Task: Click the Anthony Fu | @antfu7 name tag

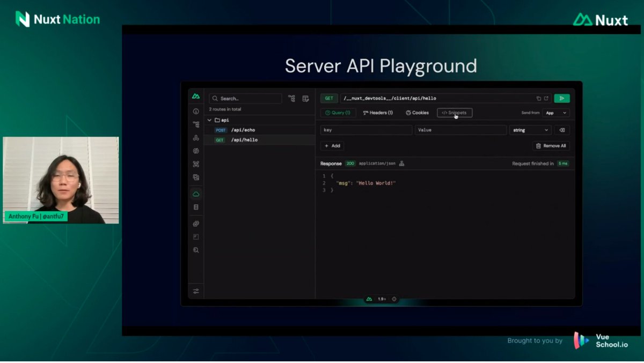Action: [x=36, y=217]
